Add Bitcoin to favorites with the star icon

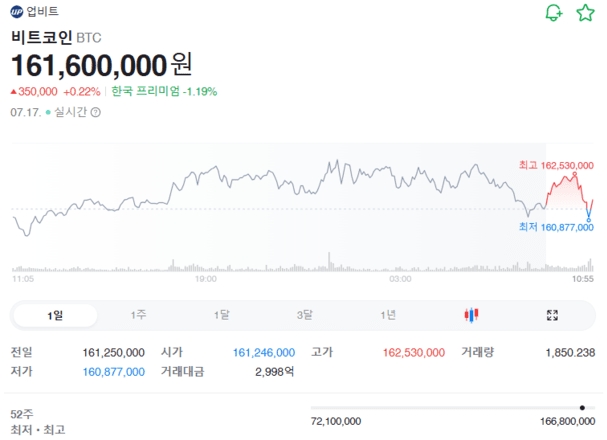(x=585, y=13)
